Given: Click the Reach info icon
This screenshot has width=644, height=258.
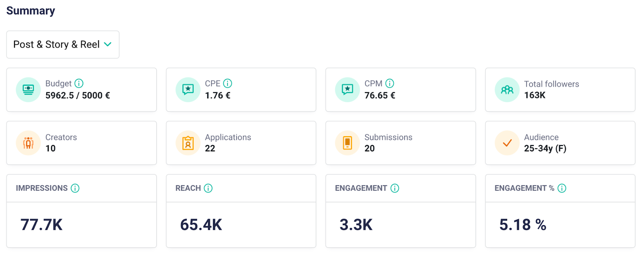Looking at the screenshot, I should tap(208, 188).
